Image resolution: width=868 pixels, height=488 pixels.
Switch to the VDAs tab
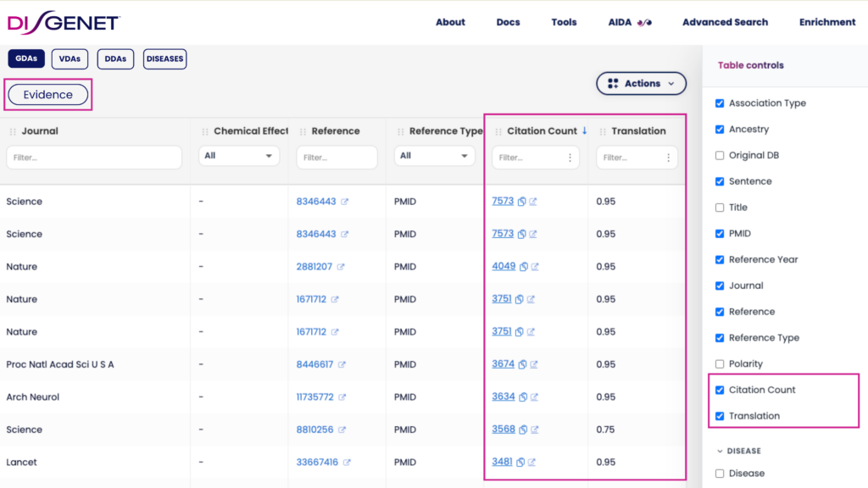pos(70,58)
